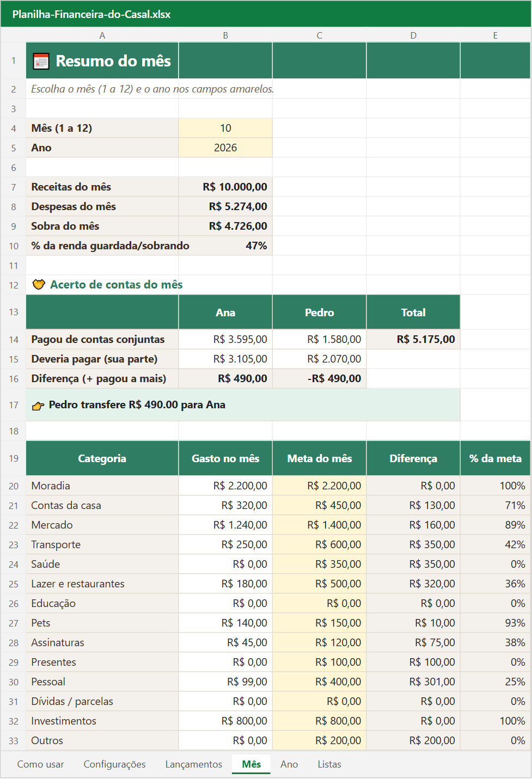Screen dimensions: 532x779
Task: Select column D header
Action: (413, 35)
